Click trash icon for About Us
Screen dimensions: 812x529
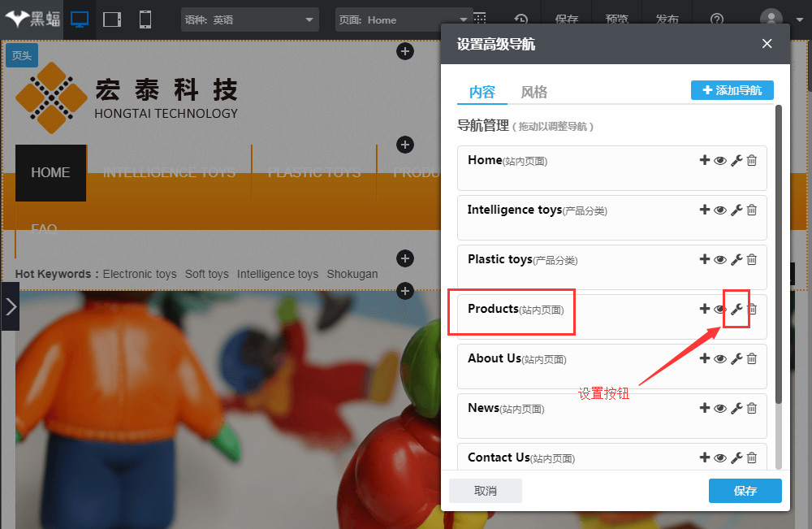752,359
